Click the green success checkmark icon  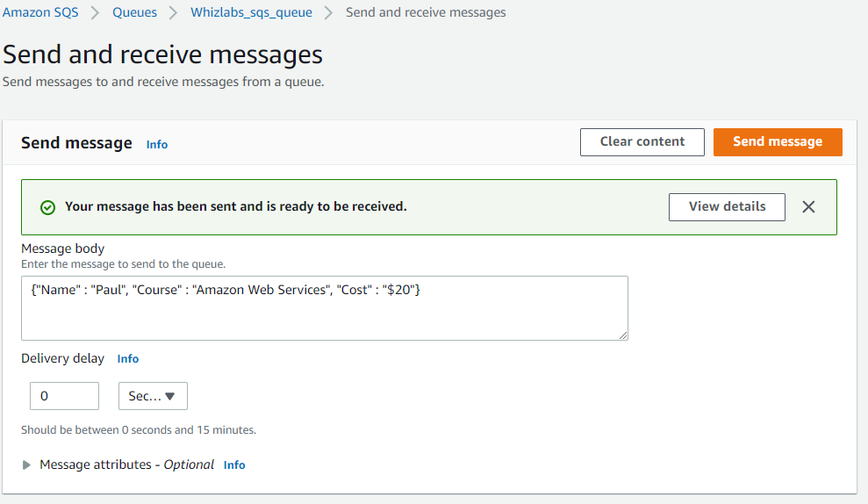tap(47, 208)
